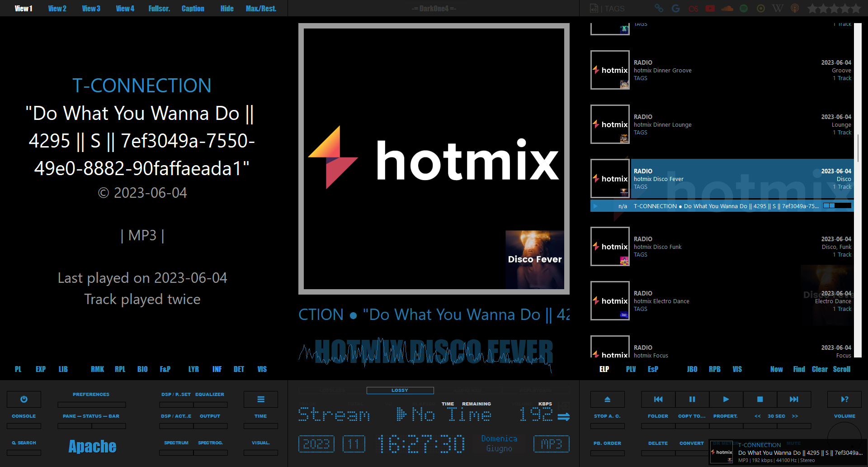Click the play button
This screenshot has height=467, width=868.
726,399
